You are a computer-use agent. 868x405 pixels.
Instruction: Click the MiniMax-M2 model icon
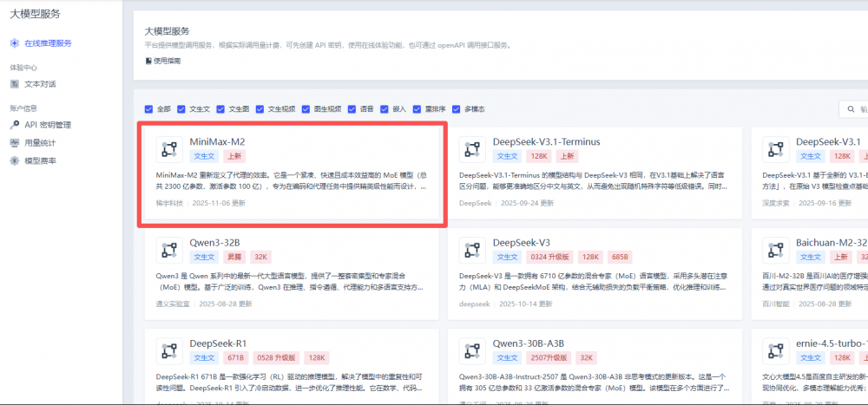pyautogui.click(x=169, y=149)
